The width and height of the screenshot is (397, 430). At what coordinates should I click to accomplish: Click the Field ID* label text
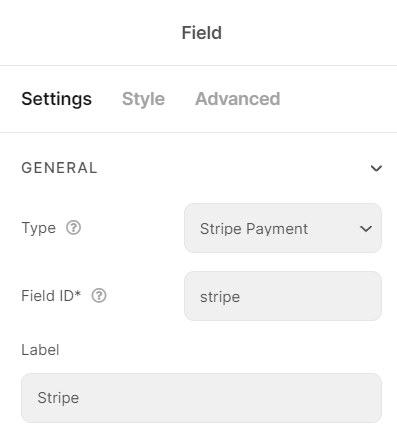coord(51,296)
